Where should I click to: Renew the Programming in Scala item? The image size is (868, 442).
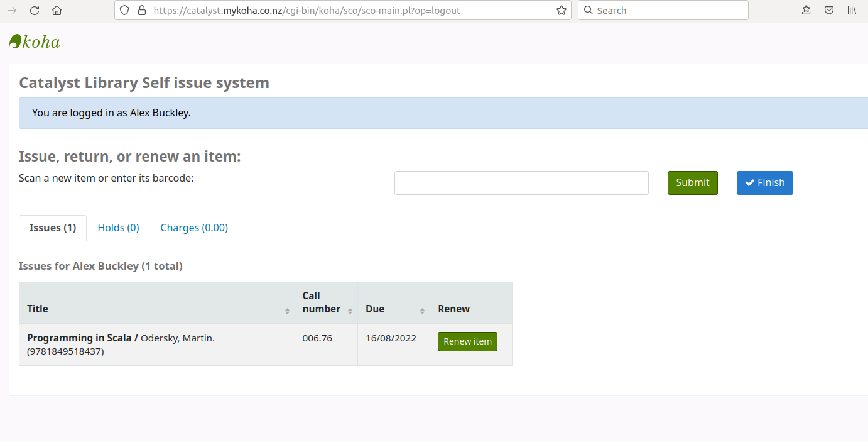click(467, 341)
